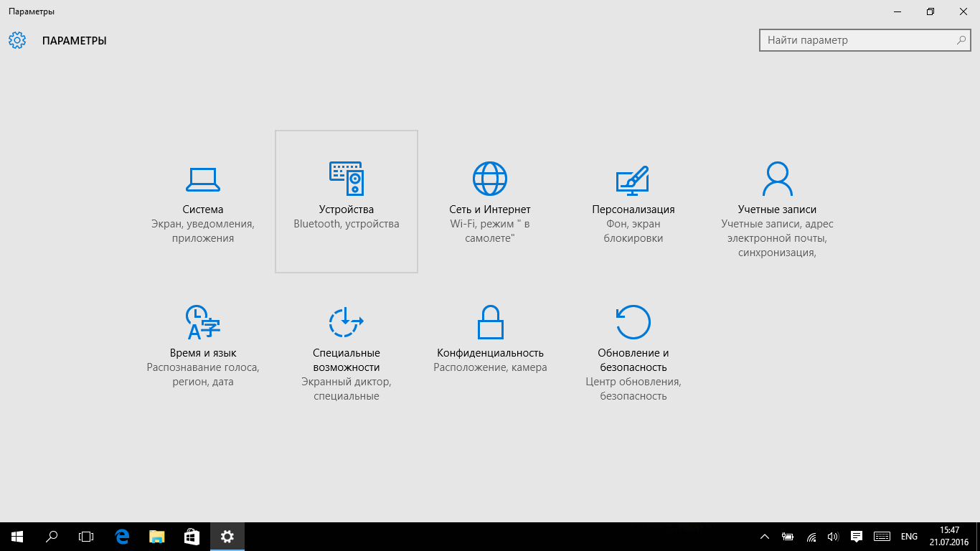This screenshot has width=980, height=551.
Task: Launch Microsoft Edge from the taskbar
Action: click(x=122, y=537)
